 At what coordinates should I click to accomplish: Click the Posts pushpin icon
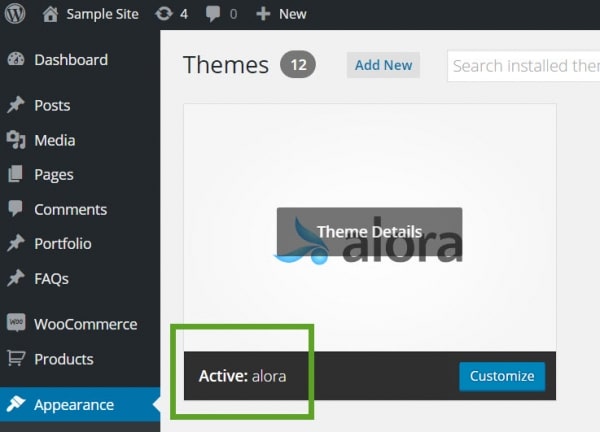[16, 105]
